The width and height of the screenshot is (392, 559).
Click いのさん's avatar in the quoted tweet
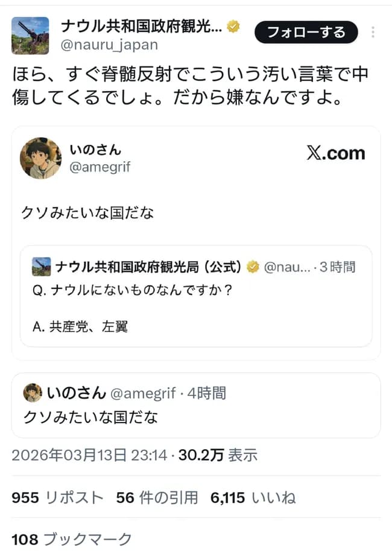click(41, 159)
